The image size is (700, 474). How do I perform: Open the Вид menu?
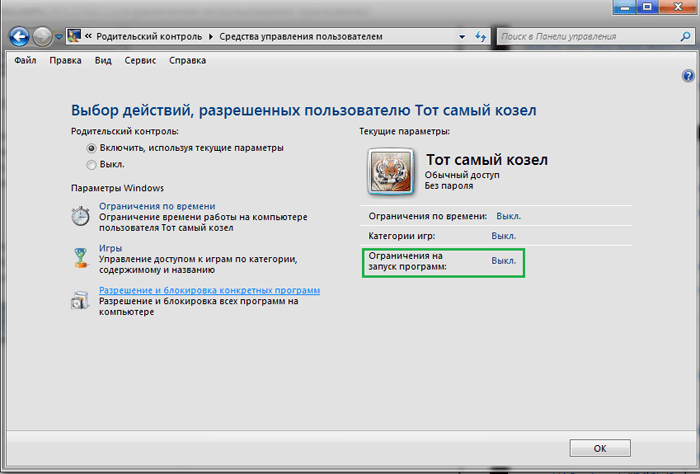coord(103,60)
